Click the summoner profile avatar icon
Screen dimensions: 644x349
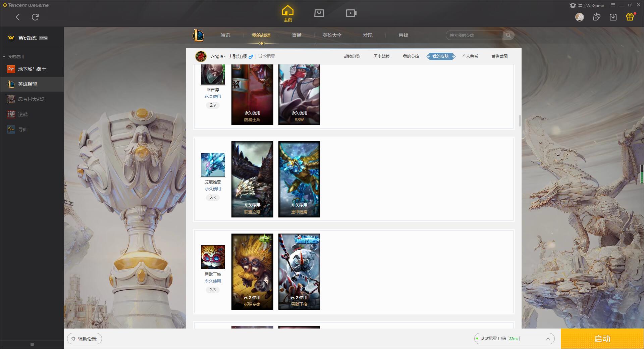click(201, 56)
